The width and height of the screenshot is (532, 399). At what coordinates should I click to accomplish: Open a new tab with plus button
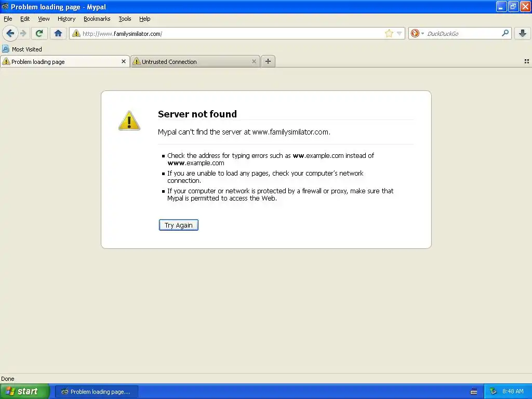[268, 61]
